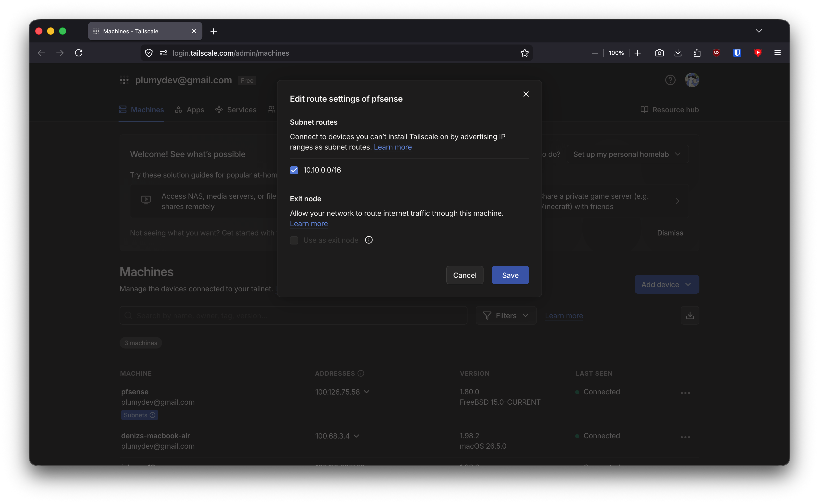The image size is (819, 504).
Task: Click Cancel in the route settings dialog
Action: point(465,275)
